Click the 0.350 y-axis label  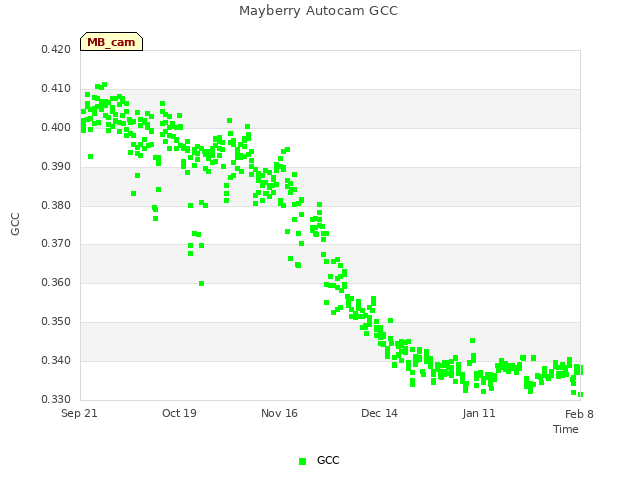pyautogui.click(x=56, y=321)
